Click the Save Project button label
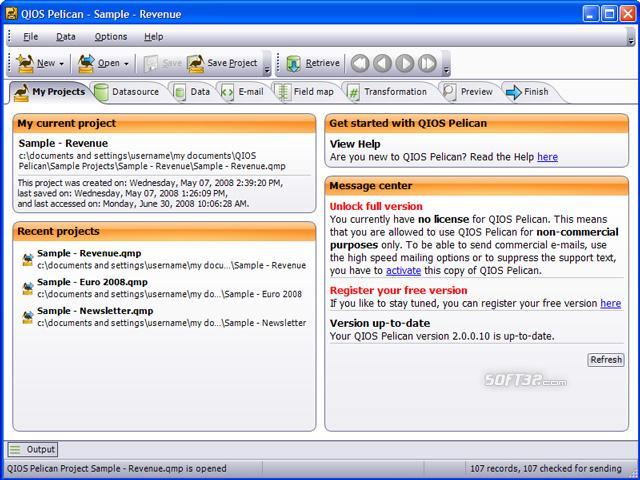 point(232,63)
